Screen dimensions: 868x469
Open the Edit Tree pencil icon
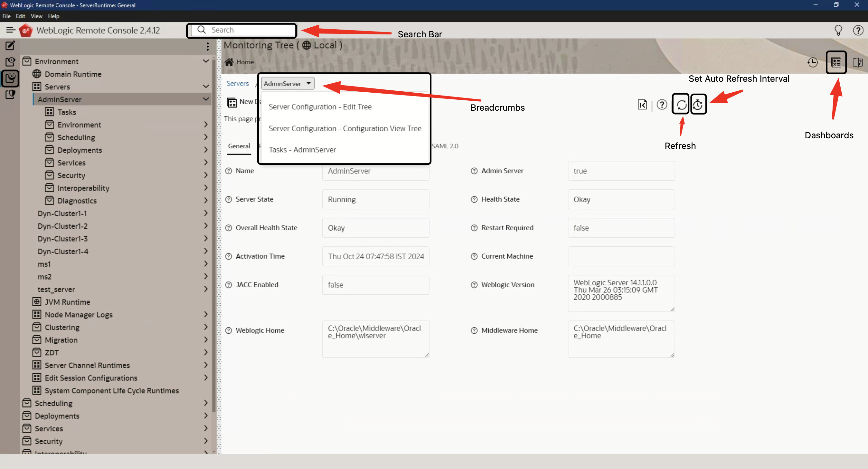point(10,45)
